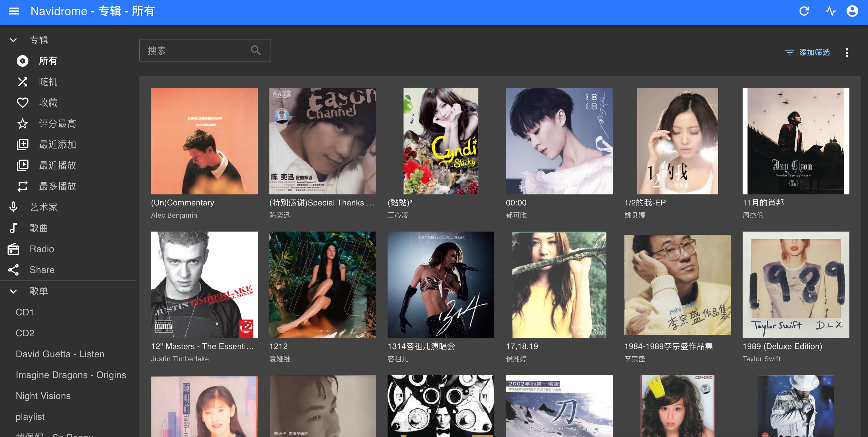868x437 pixels.
Task: Open 1984-1989李宗盛作品集 album cover
Action: (x=678, y=285)
